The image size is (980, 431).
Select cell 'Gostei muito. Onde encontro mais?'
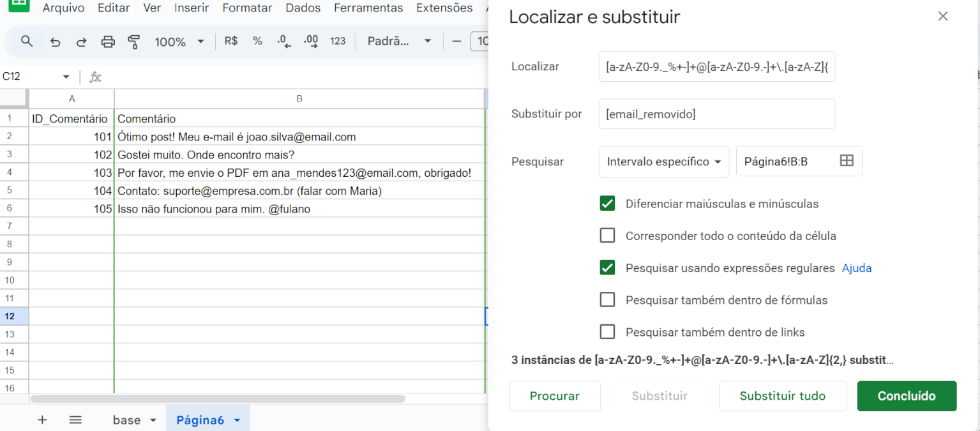coord(299,155)
